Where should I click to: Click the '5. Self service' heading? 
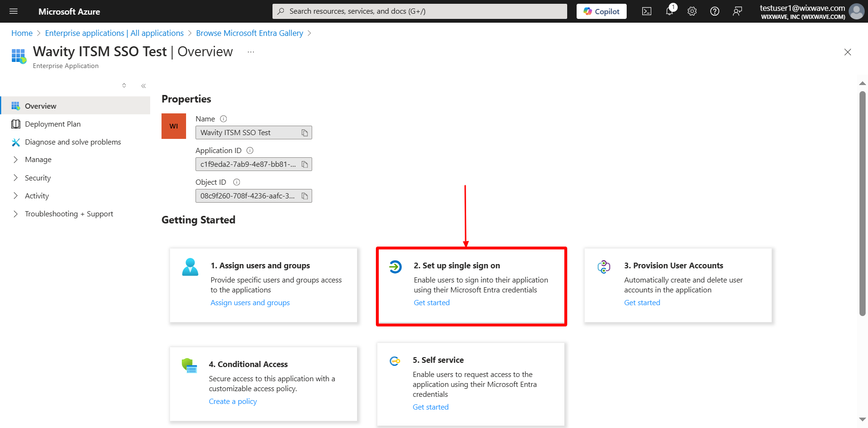point(438,360)
